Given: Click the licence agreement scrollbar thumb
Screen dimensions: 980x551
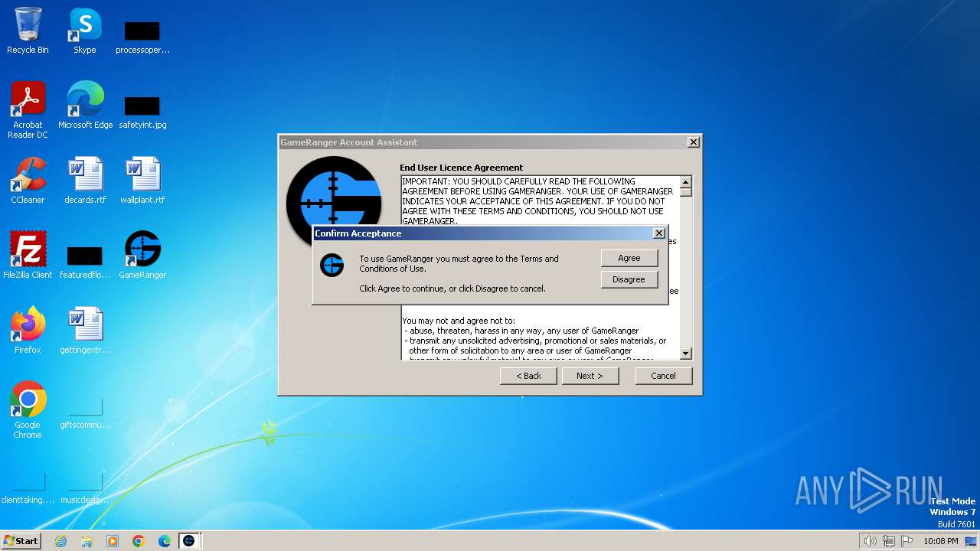Looking at the screenshot, I should (686, 192).
